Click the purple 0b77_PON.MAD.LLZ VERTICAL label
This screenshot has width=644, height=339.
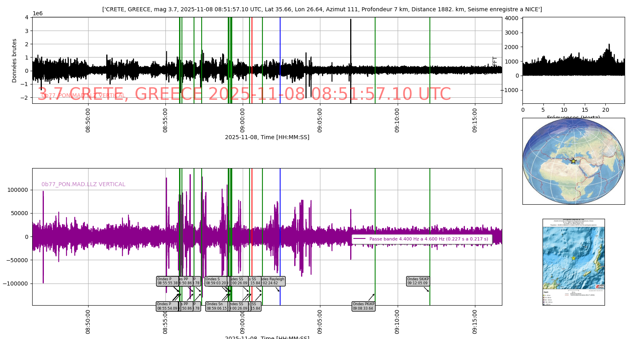83,185
